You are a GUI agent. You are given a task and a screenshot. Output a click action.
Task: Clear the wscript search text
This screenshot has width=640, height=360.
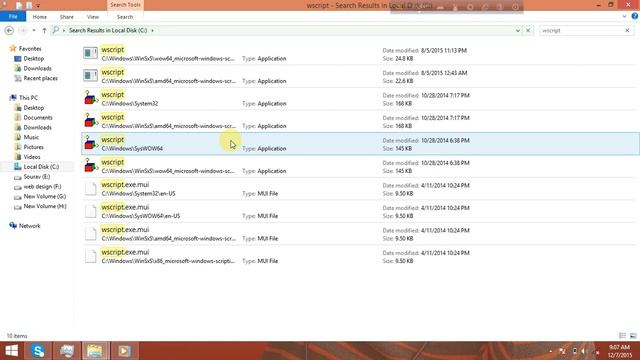point(627,31)
